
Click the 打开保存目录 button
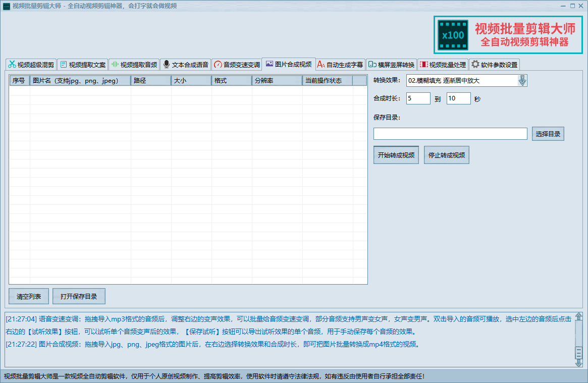click(x=79, y=296)
